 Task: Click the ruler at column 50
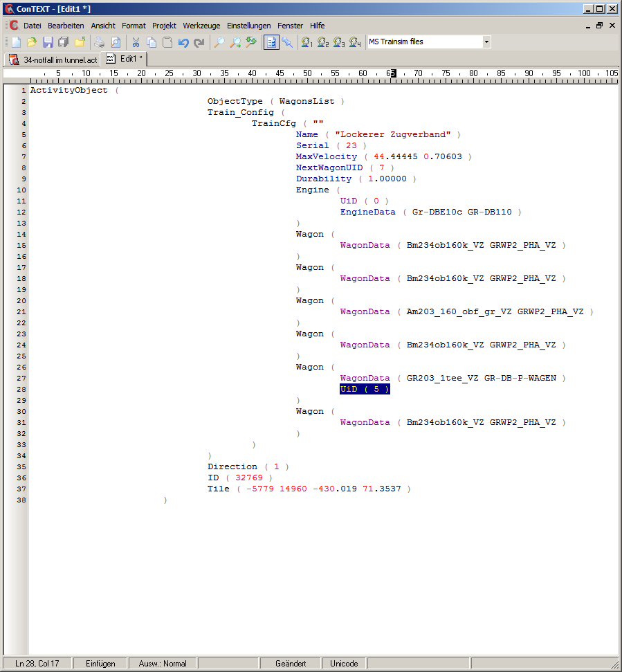307,73
